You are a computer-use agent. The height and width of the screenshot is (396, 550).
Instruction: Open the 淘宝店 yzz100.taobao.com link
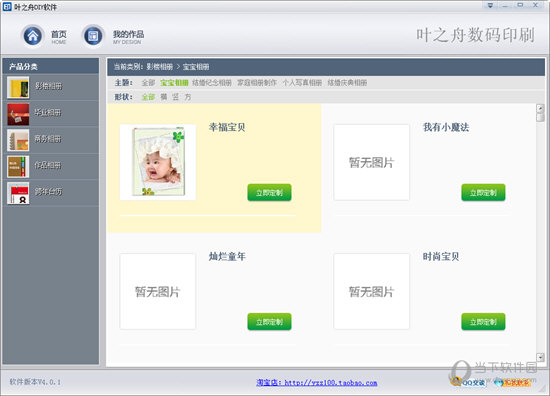316,382
